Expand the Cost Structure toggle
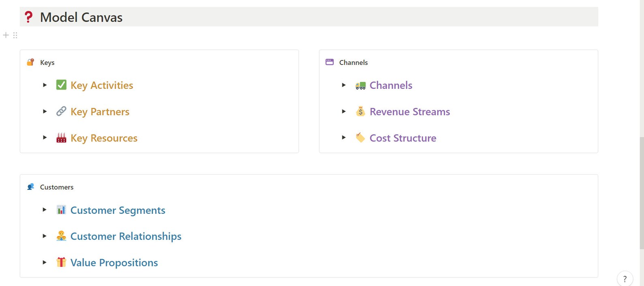Viewport: 644px width, 286px height. point(343,138)
